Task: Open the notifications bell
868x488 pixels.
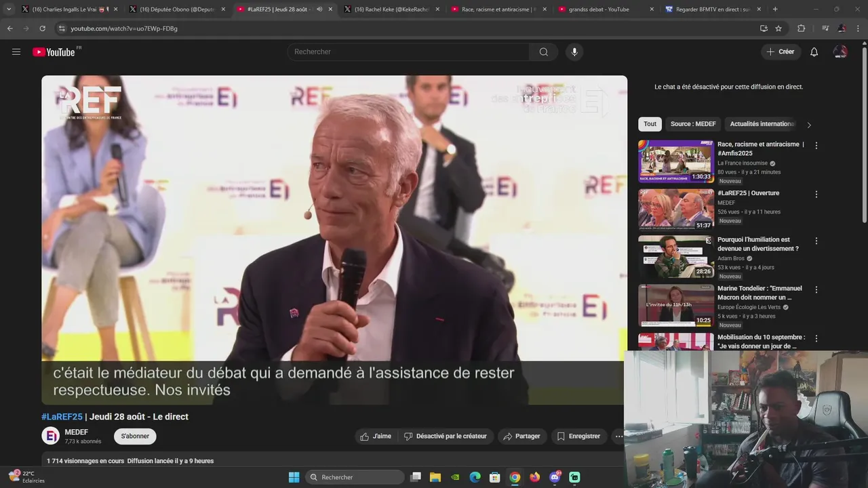Action: [814, 52]
